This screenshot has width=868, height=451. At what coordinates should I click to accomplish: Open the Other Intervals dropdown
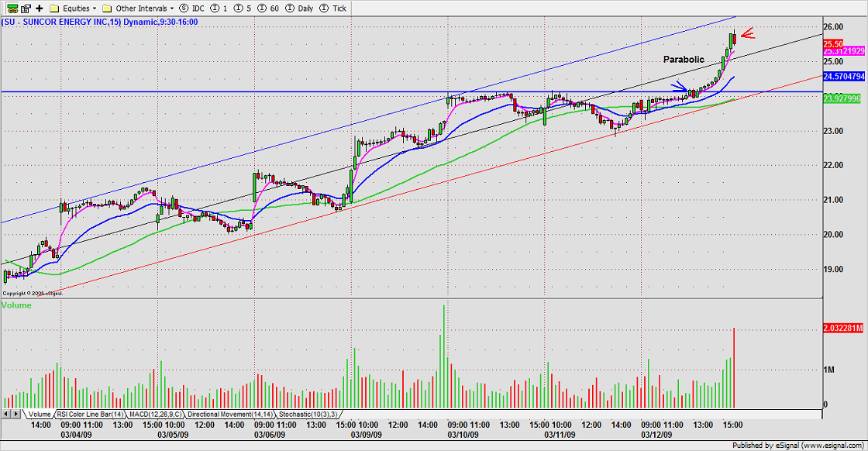click(138, 9)
